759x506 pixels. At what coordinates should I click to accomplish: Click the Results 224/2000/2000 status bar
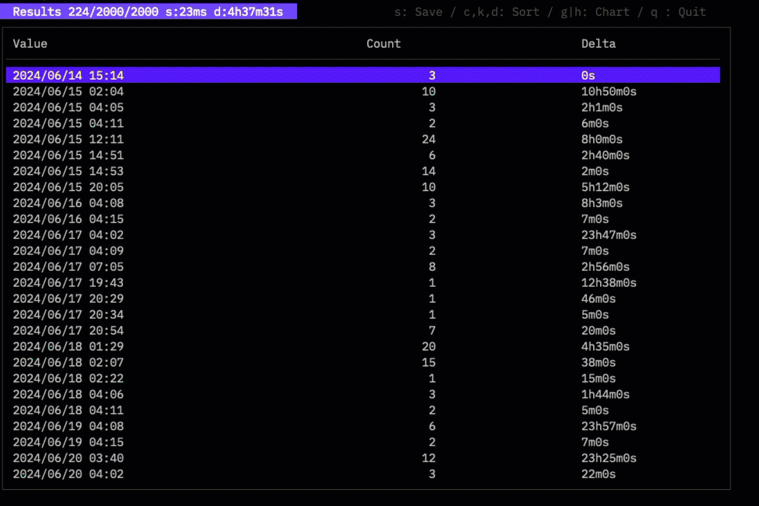click(148, 12)
